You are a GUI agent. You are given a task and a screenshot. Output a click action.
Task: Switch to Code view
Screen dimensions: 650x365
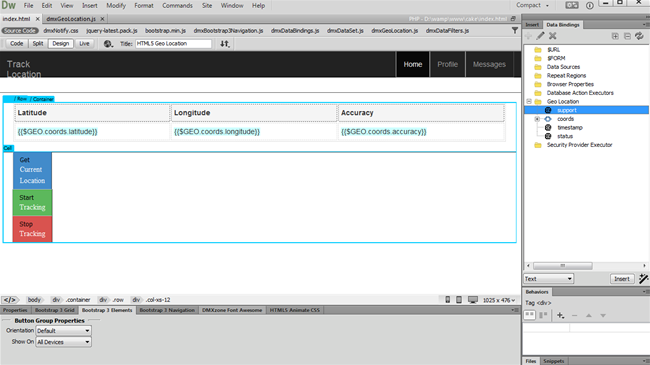click(x=17, y=44)
